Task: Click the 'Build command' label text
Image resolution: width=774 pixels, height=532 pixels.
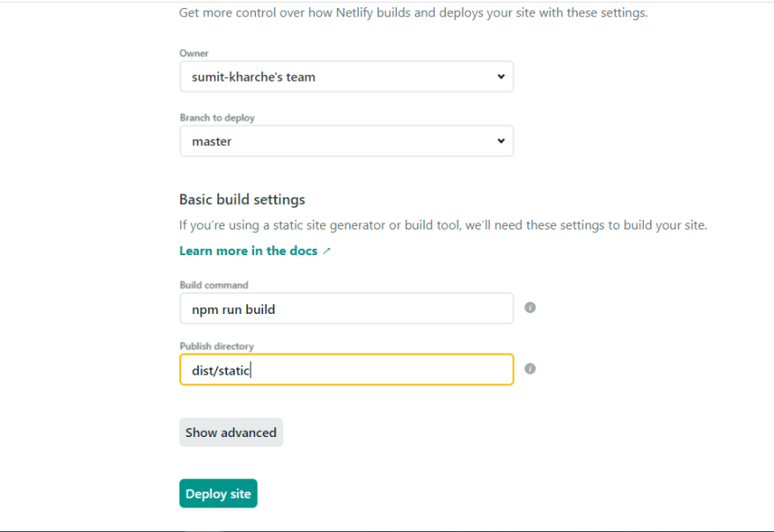Action: (214, 285)
